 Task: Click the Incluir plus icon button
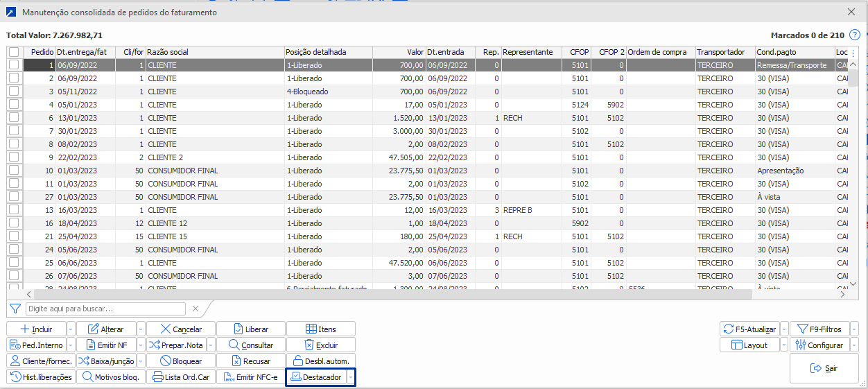(25, 329)
